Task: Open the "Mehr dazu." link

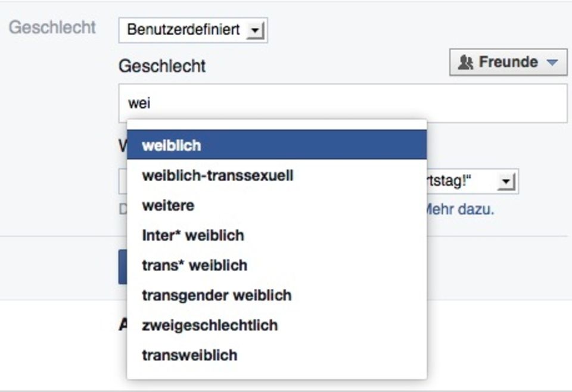Action: pyautogui.click(x=459, y=210)
